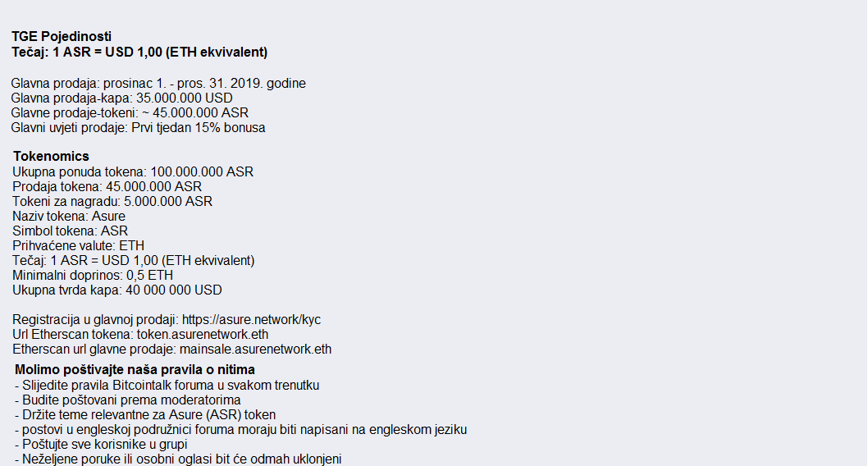Click the Ukupna ponuda tokena line
Image resolution: width=868 pixels, height=466 pixels.
pos(133,172)
